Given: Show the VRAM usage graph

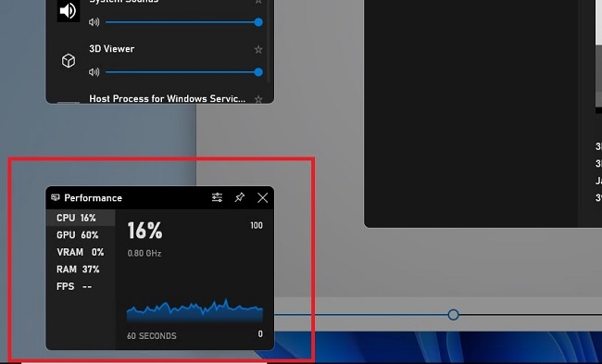Looking at the screenshot, I should (81, 252).
